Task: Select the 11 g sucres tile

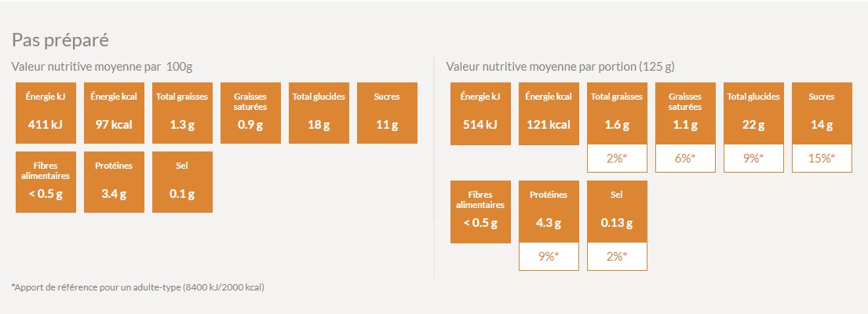Action: [387, 113]
